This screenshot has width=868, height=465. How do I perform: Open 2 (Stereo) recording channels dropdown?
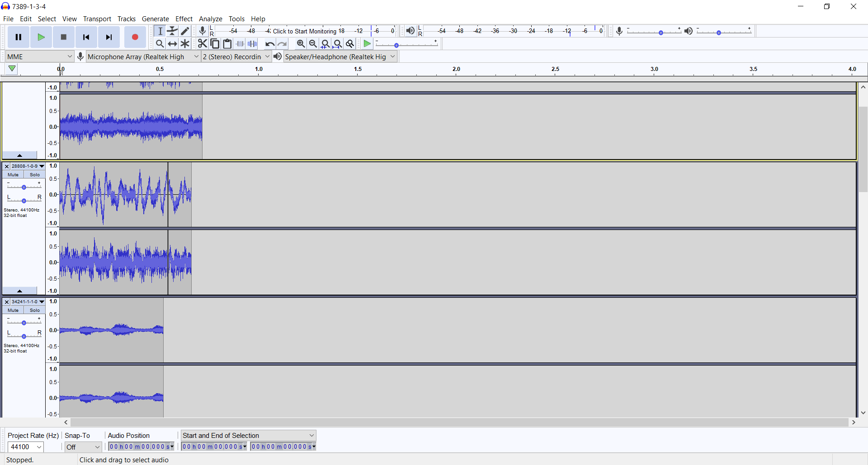click(x=236, y=56)
